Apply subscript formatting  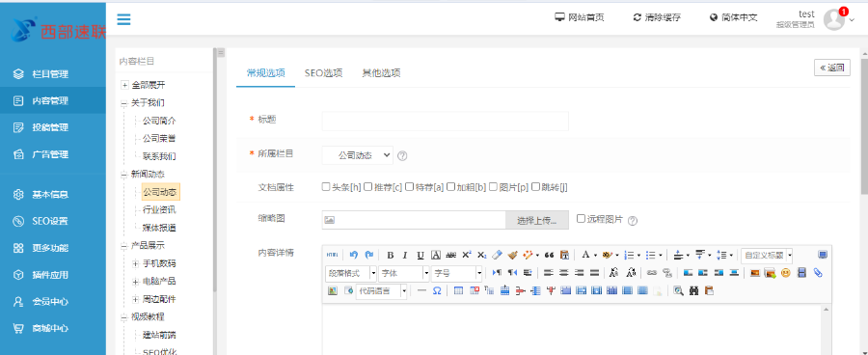pyautogui.click(x=481, y=256)
